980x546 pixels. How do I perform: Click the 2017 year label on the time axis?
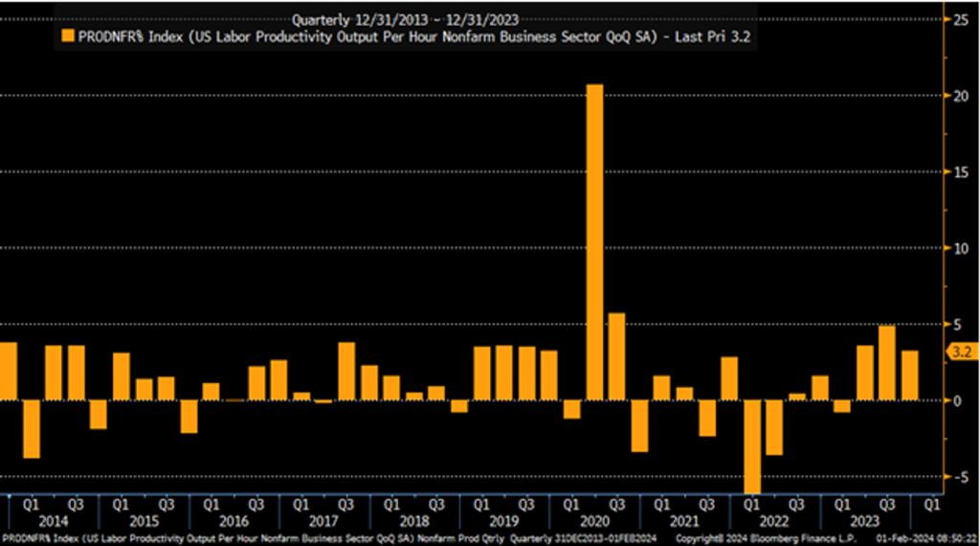coord(323,521)
